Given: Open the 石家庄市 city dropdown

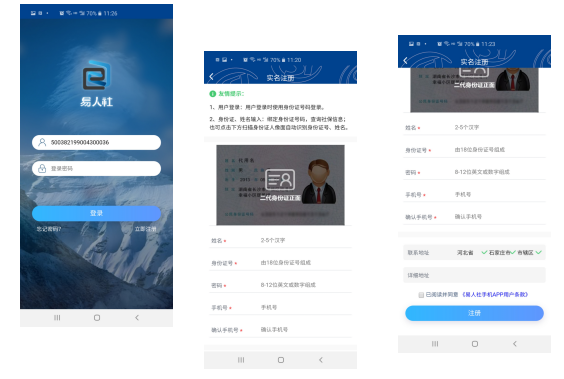Looking at the screenshot, I should [x=502, y=253].
